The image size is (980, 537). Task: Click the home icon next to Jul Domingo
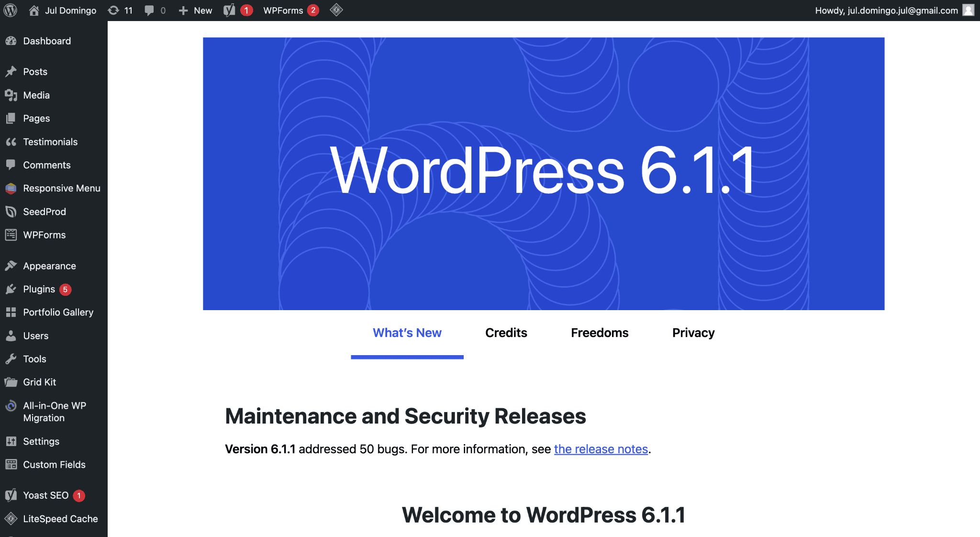34,10
